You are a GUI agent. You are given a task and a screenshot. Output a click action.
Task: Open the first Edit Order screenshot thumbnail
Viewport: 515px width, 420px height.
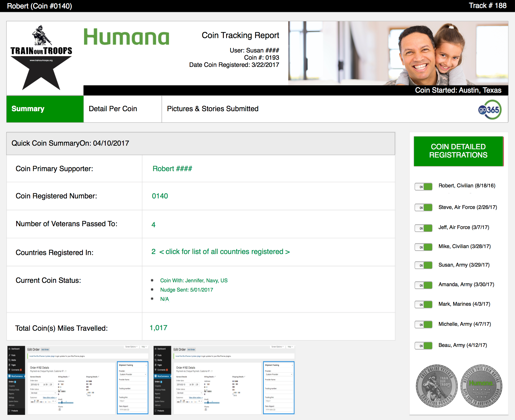pyautogui.click(x=78, y=380)
